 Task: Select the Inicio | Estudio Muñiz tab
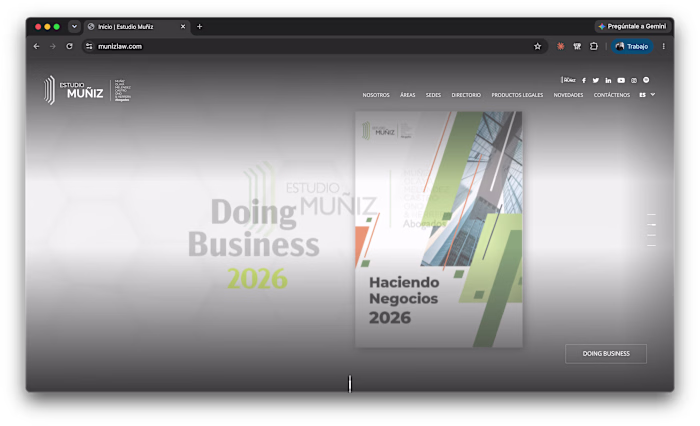click(x=137, y=27)
